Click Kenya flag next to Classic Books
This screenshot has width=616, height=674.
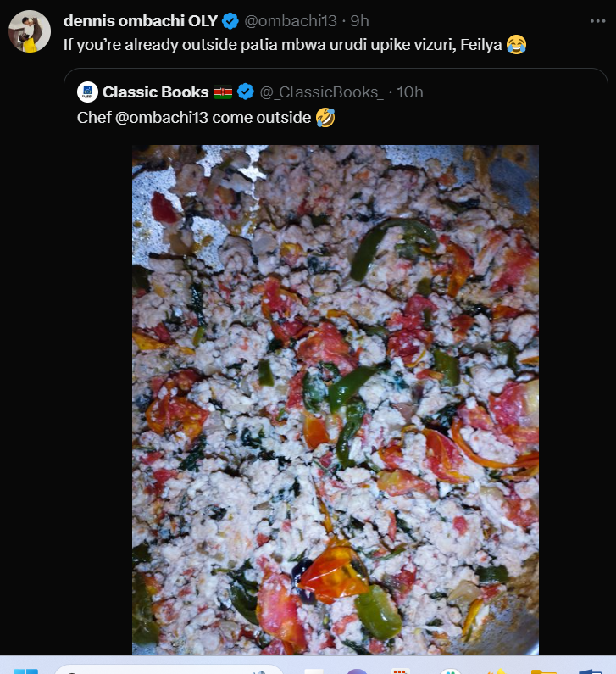(x=224, y=92)
